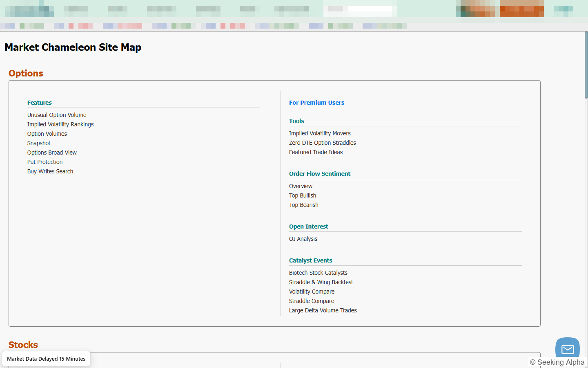Click the page's vertical scrollbar thumb
The height and width of the screenshot is (368, 588).
(x=586, y=65)
